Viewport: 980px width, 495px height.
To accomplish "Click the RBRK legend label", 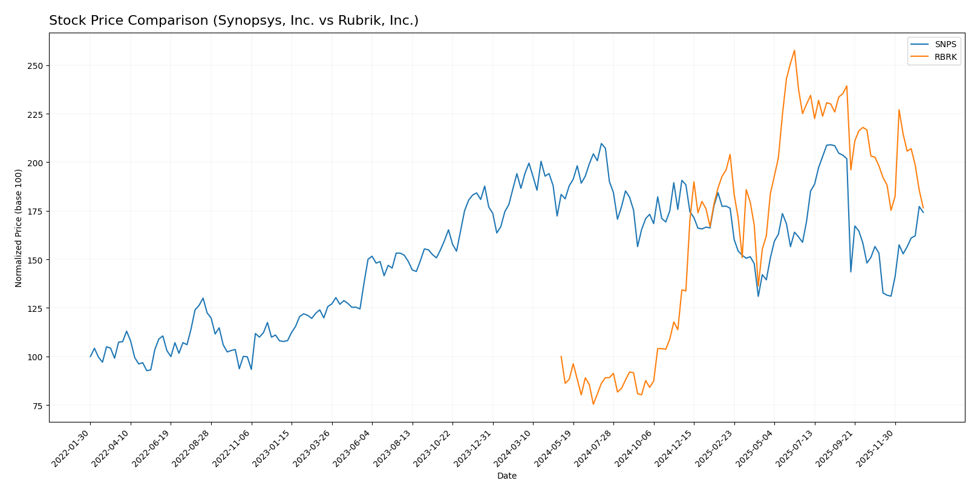I will pyautogui.click(x=946, y=57).
